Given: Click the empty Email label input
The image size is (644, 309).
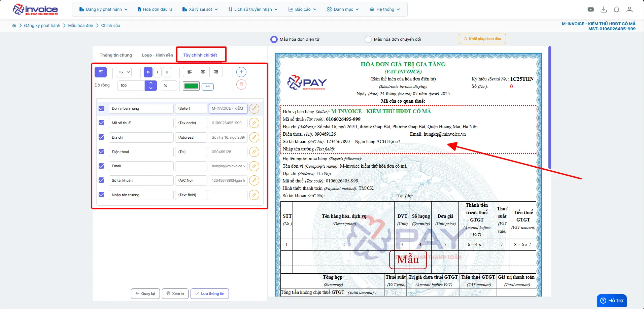Looking at the screenshot, I should point(191,166).
